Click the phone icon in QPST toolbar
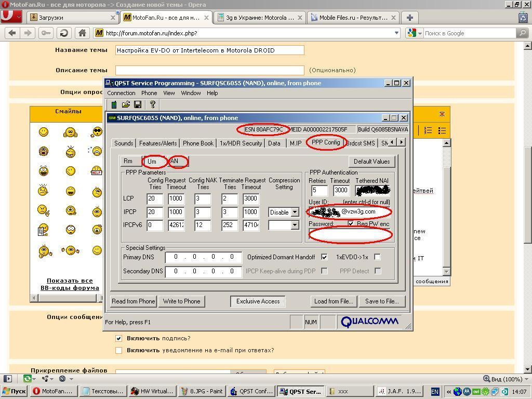Image resolution: width=532 pixels, height=399 pixels. tap(114, 105)
